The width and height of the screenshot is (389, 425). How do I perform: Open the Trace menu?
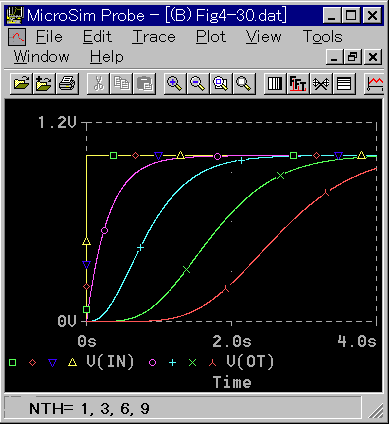click(x=154, y=37)
